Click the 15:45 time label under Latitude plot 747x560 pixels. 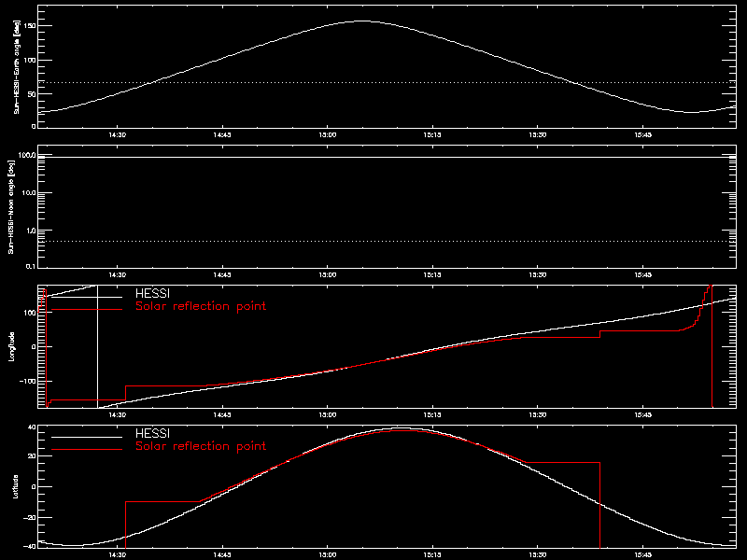point(642,555)
